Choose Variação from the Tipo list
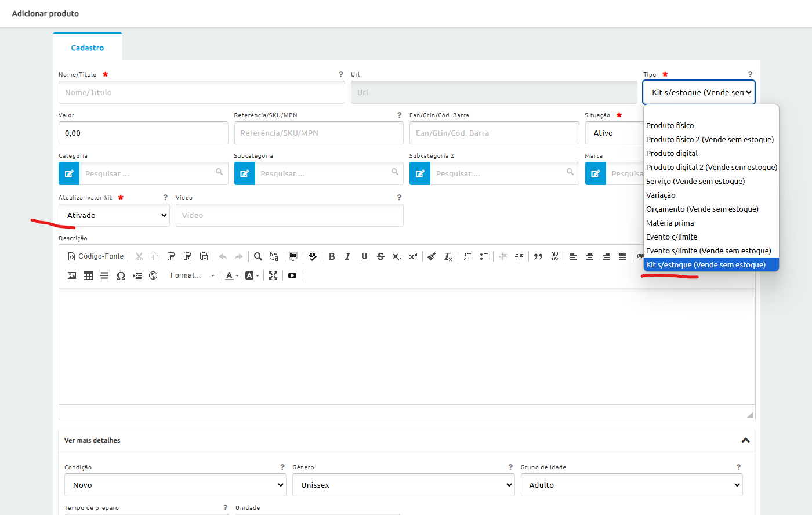The height and width of the screenshot is (515, 812). [x=711, y=195]
